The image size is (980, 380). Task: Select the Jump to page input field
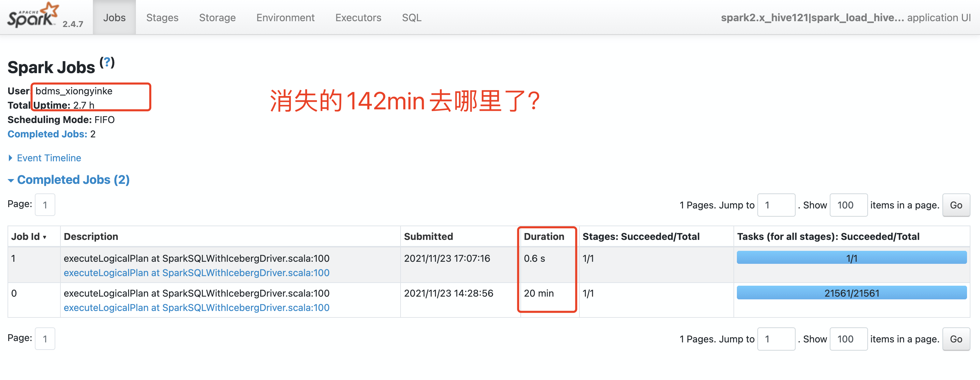(776, 205)
